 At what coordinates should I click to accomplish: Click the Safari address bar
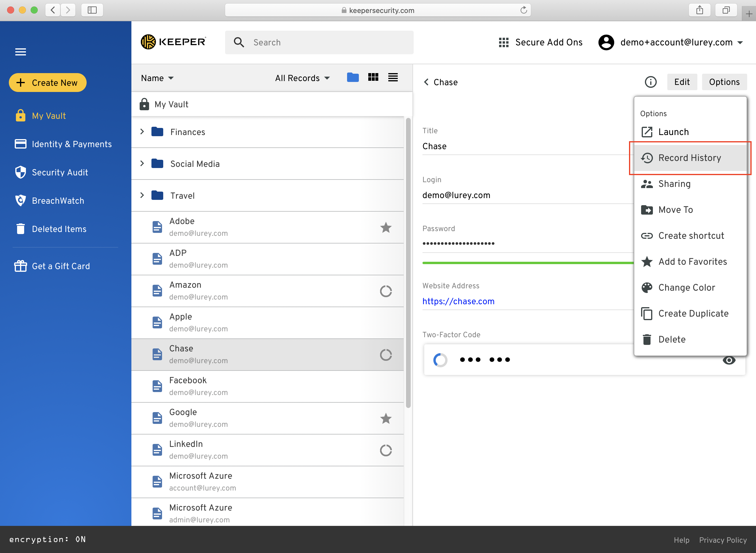[378, 10]
